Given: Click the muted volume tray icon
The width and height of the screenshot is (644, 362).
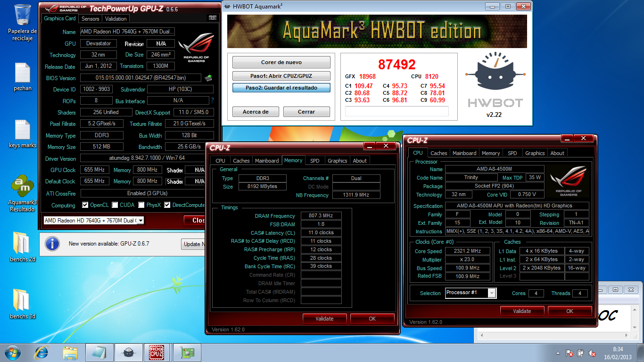Looking at the screenshot, I should pyautogui.click(x=592, y=353).
